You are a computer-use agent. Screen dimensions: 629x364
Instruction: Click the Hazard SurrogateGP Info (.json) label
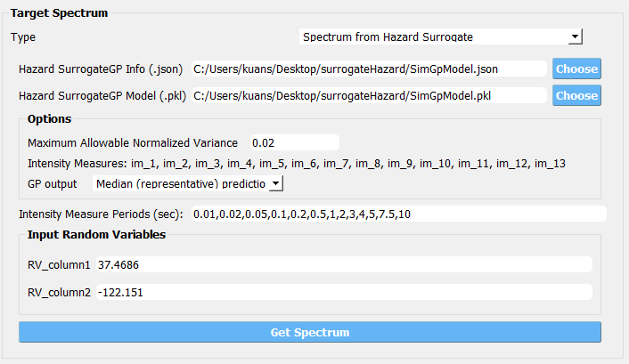(101, 69)
